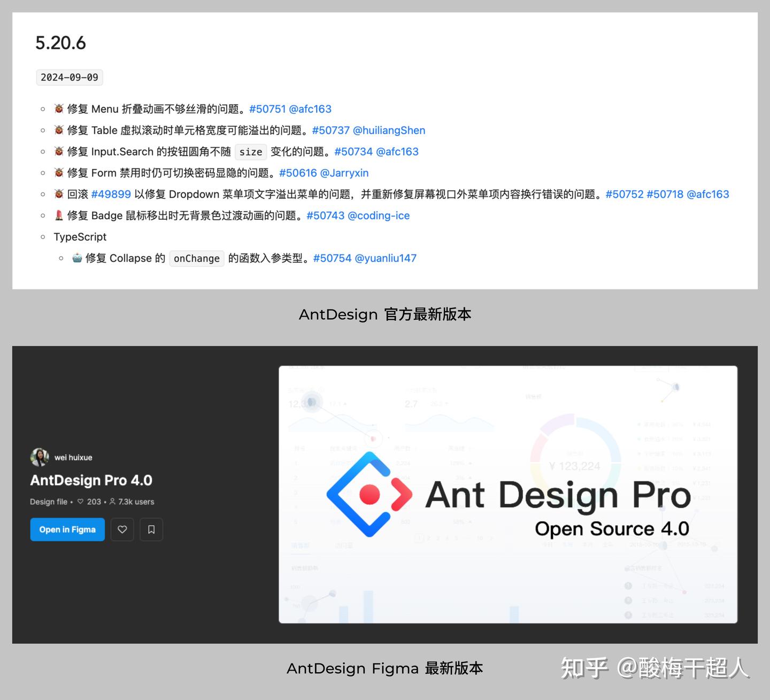Click the person icon beside 7.3k users

tap(112, 502)
